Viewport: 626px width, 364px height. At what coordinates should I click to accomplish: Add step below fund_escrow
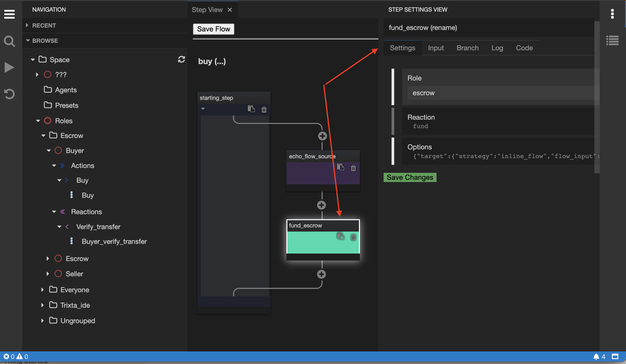point(321,274)
